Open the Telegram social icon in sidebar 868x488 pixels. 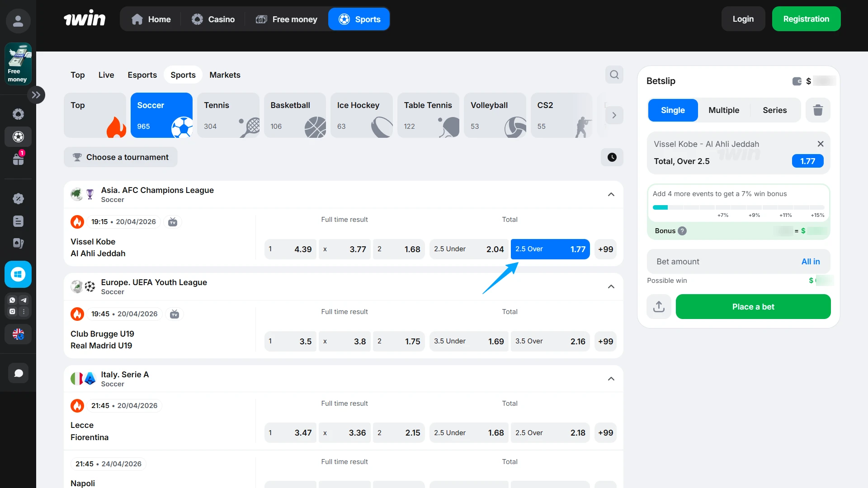point(24,300)
